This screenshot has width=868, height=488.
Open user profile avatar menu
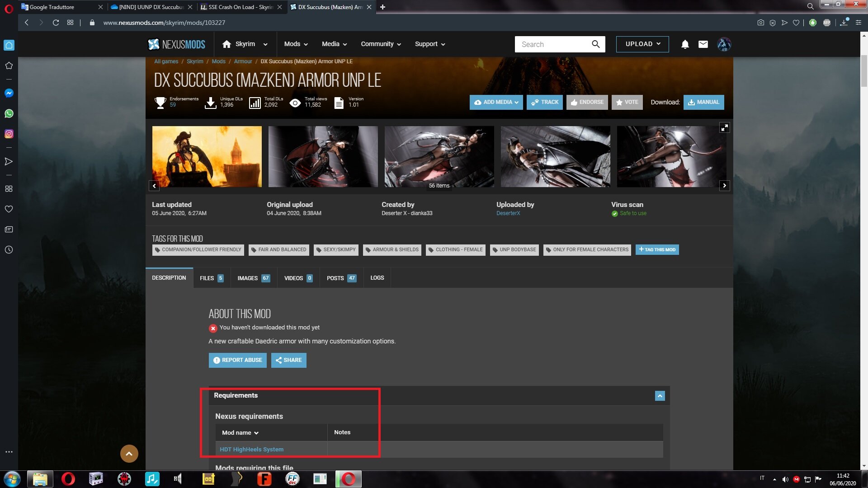pyautogui.click(x=724, y=44)
